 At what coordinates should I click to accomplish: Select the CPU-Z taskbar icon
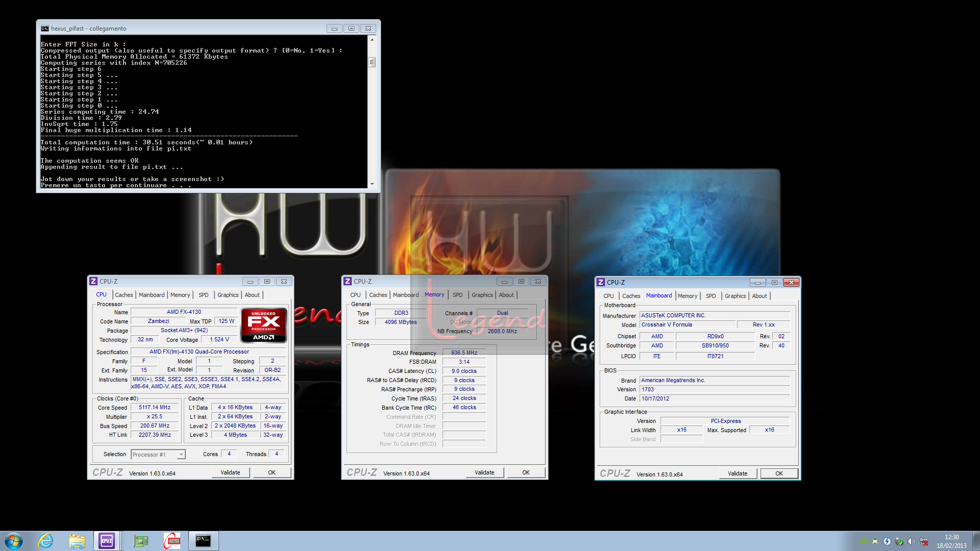coord(107,541)
